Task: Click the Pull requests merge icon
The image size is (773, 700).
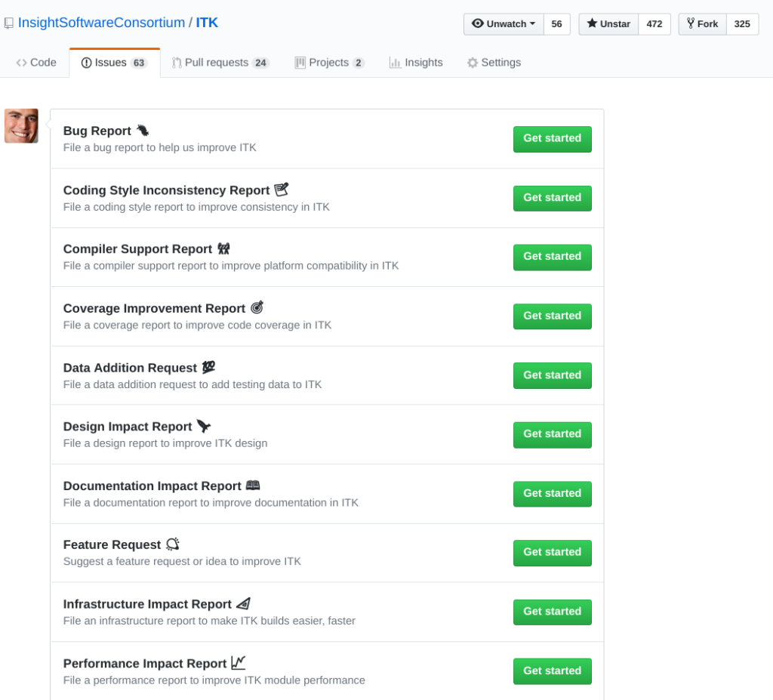Action: (x=177, y=63)
